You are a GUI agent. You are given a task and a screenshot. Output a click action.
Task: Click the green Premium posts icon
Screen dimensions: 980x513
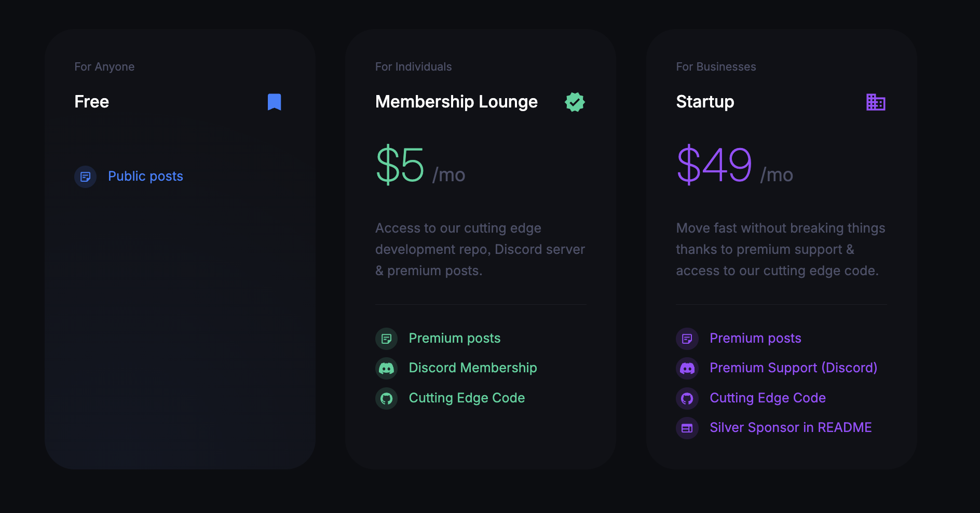pyautogui.click(x=386, y=339)
